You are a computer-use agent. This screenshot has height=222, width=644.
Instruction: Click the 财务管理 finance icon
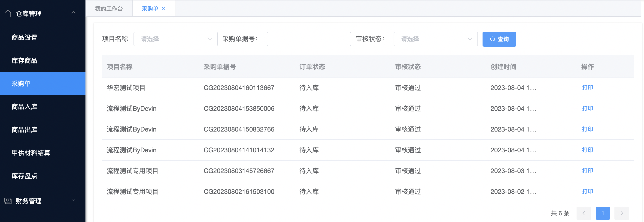(8, 201)
